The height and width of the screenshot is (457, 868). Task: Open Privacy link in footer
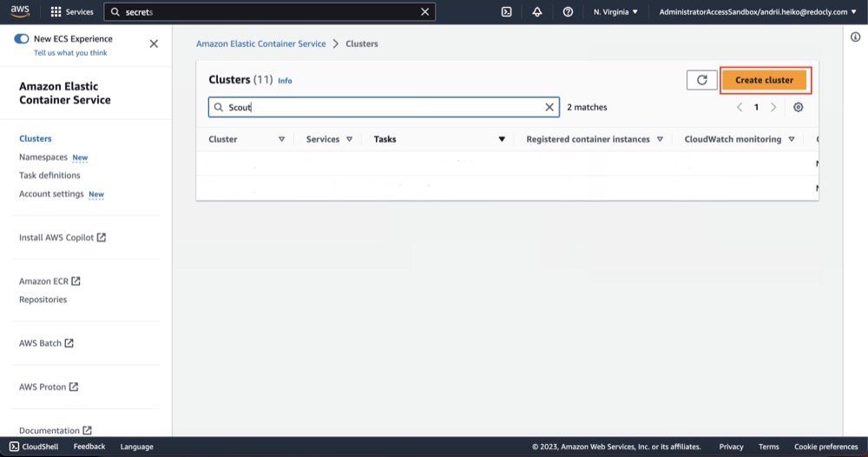point(731,447)
